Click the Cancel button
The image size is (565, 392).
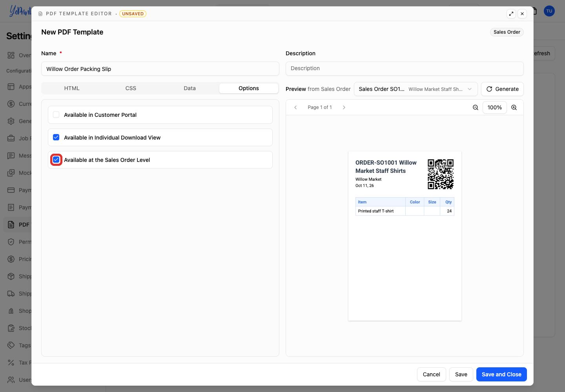[431, 374]
